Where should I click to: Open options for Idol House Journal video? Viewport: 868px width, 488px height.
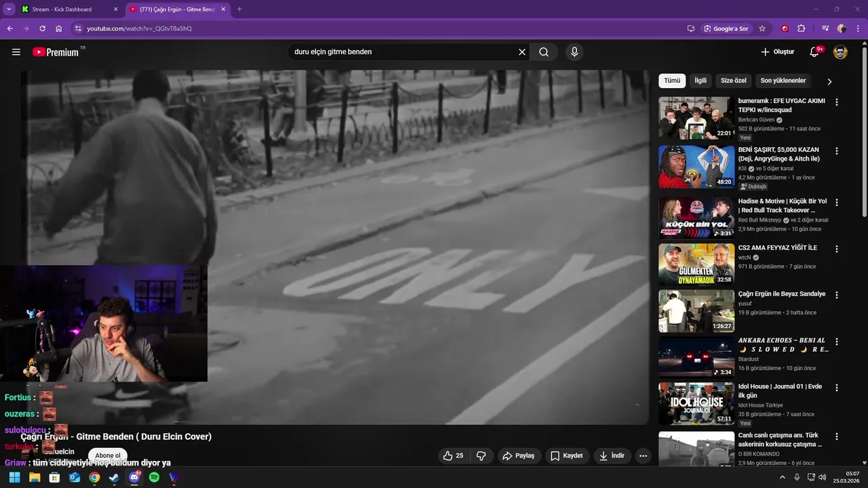click(837, 388)
